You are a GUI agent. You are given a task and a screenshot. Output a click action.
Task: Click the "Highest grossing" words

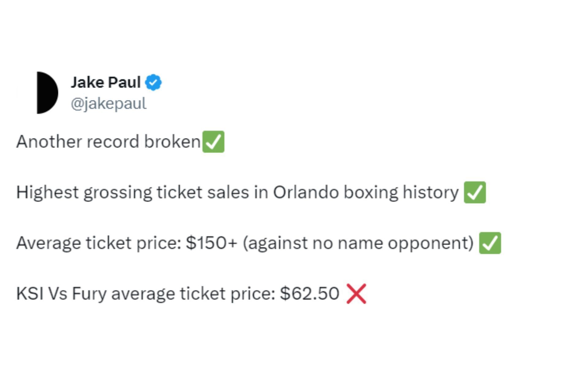[x=84, y=192]
